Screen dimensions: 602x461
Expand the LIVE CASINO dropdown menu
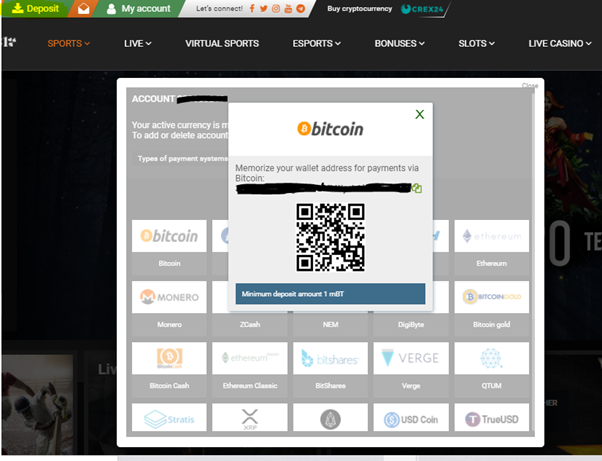point(560,43)
